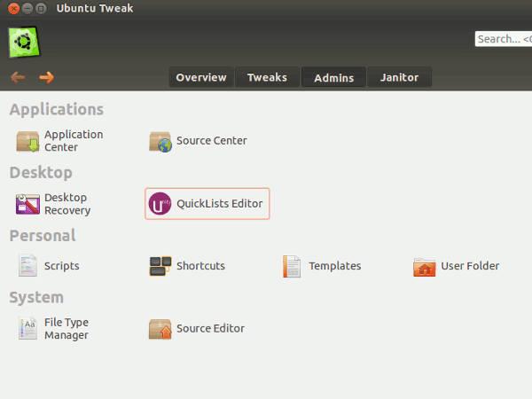Switch to the Janitor tab
Screen dimensions: 532x399
399,77
